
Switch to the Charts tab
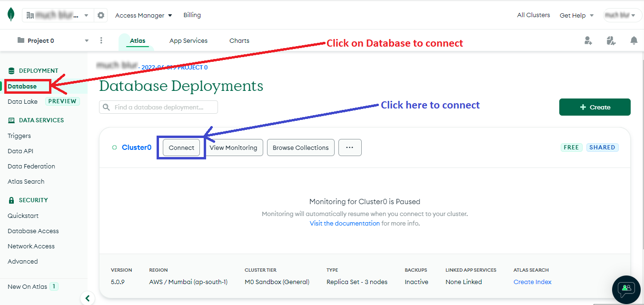(x=239, y=41)
